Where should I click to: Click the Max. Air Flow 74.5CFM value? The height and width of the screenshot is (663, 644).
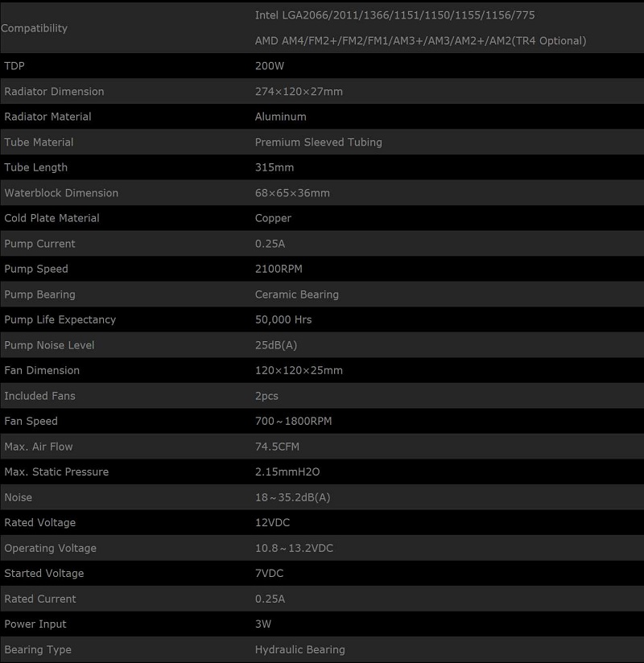[277, 447]
